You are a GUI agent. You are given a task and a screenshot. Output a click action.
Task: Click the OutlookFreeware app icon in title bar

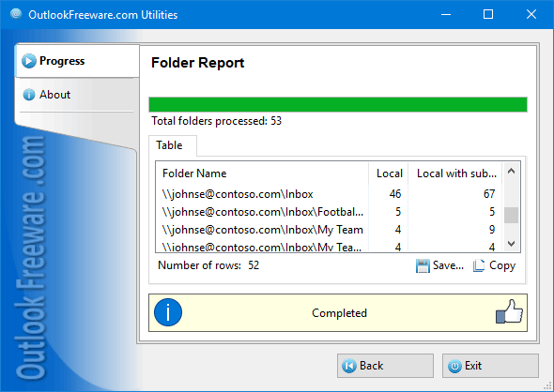click(16, 14)
